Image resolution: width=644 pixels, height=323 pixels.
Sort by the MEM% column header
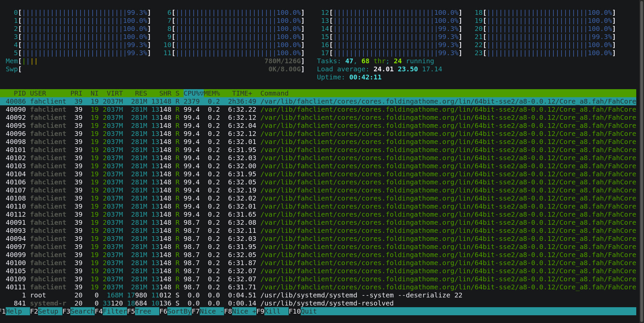(212, 93)
